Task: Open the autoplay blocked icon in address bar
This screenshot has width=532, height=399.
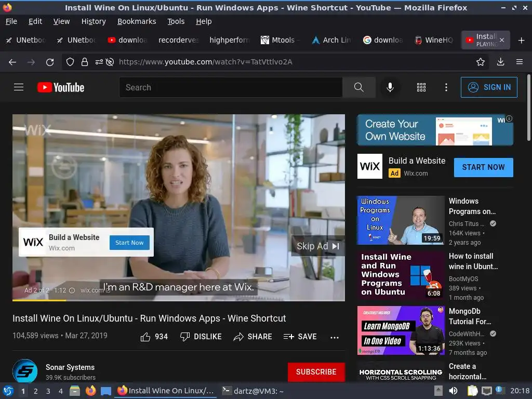Action: click(110, 62)
